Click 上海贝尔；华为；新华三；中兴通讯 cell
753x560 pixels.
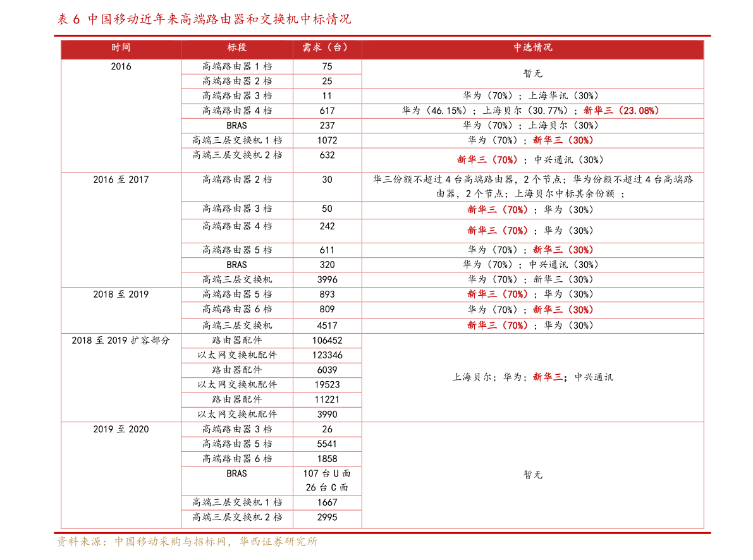[x=532, y=377]
